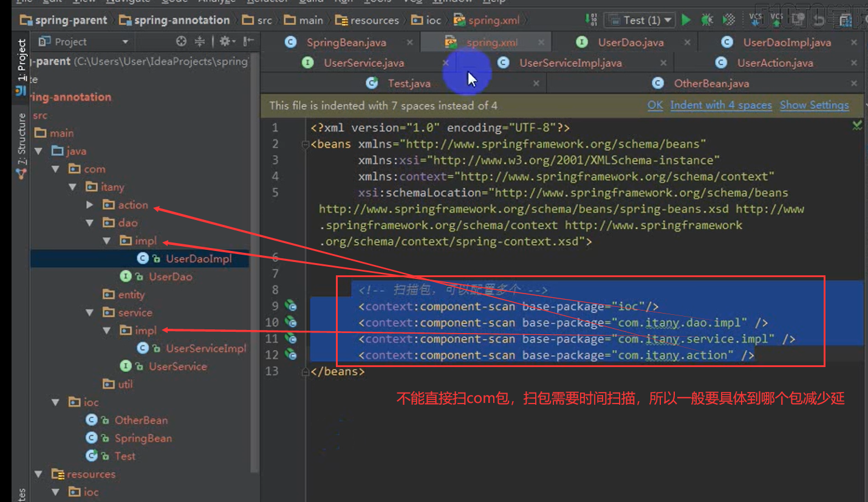The image size is (868, 502).
Task: Open the Project panel gear settings menu
Action: (226, 41)
